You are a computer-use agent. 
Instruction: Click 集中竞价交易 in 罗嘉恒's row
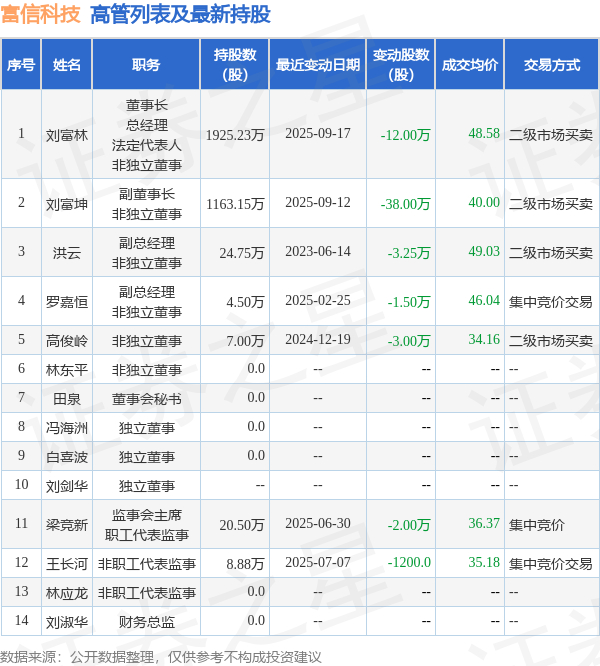(x=551, y=302)
